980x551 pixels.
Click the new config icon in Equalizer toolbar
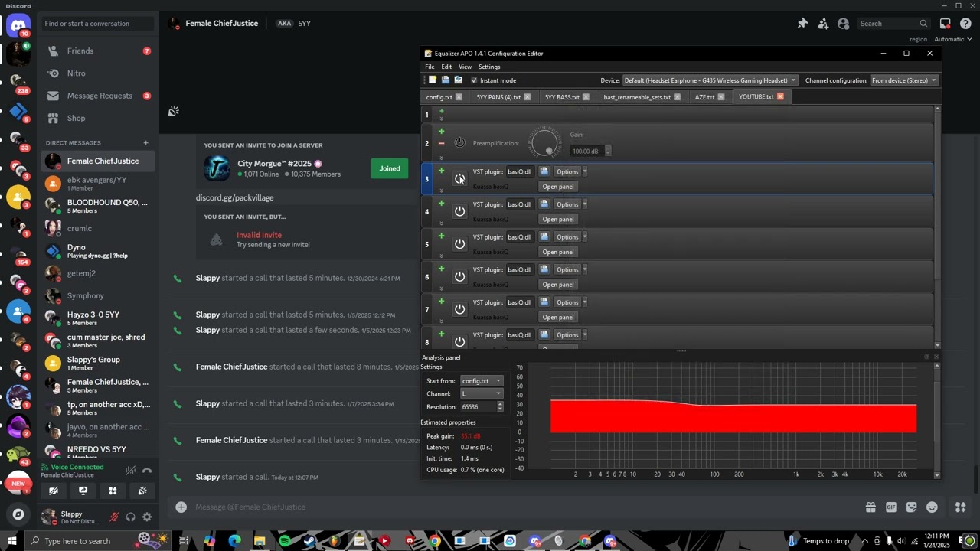click(x=433, y=80)
